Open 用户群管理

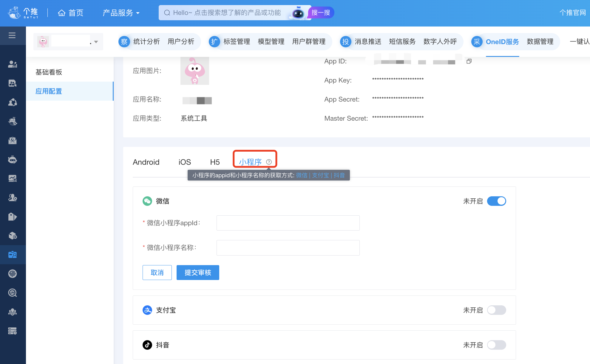[x=309, y=42]
